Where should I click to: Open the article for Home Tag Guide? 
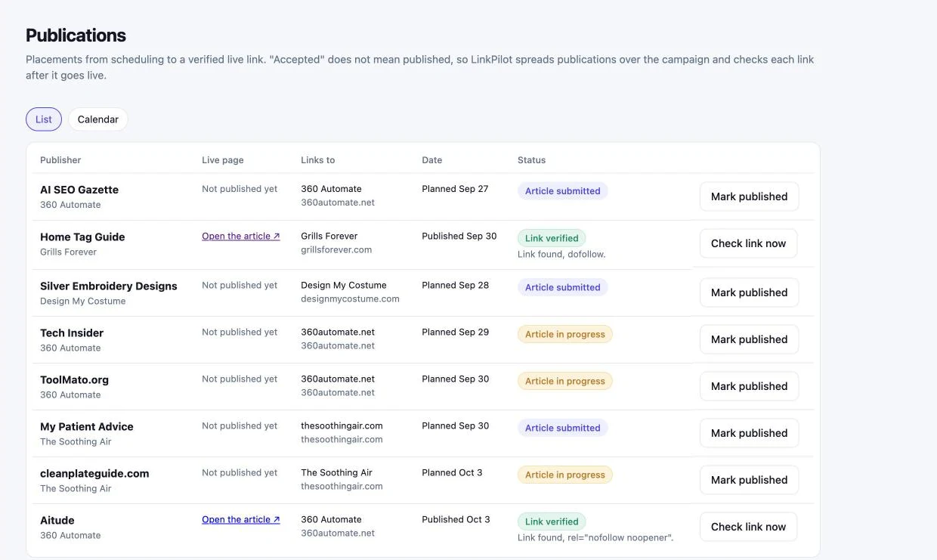point(241,236)
